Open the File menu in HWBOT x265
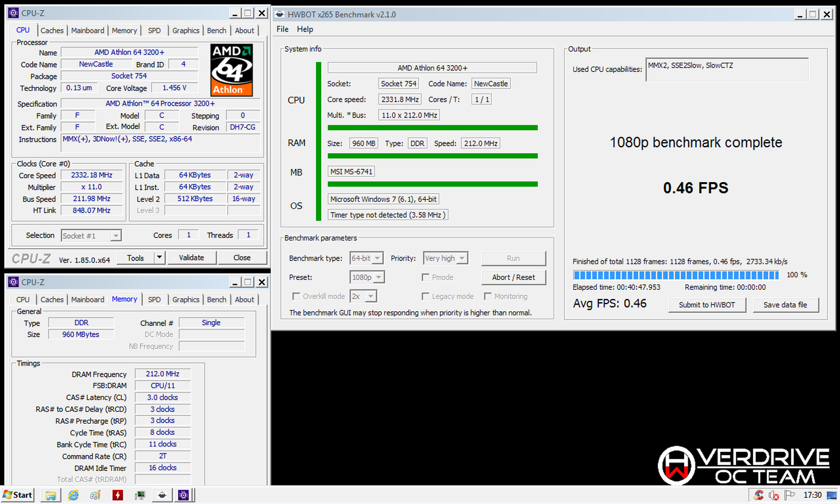The height and width of the screenshot is (504, 840). pos(282,29)
